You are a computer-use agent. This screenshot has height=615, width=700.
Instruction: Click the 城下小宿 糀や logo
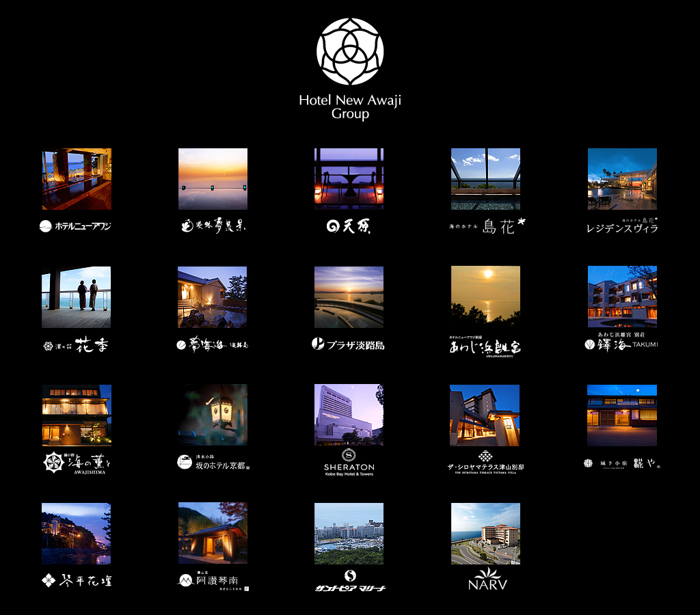(622, 463)
